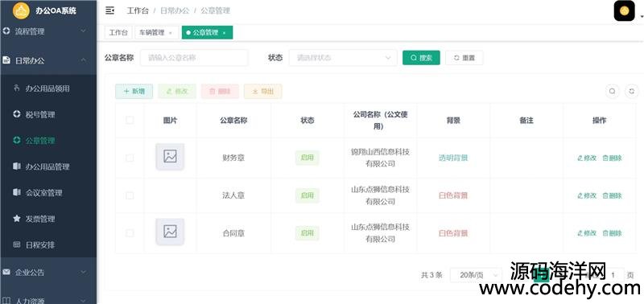The image size is (644, 304).
Task: Switch to the 工作台 tab
Action: [118, 33]
